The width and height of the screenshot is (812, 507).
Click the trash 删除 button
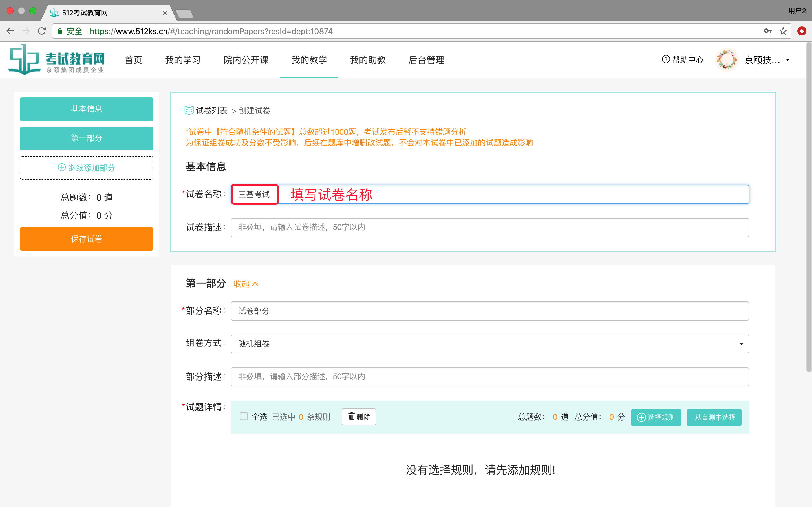tap(359, 417)
